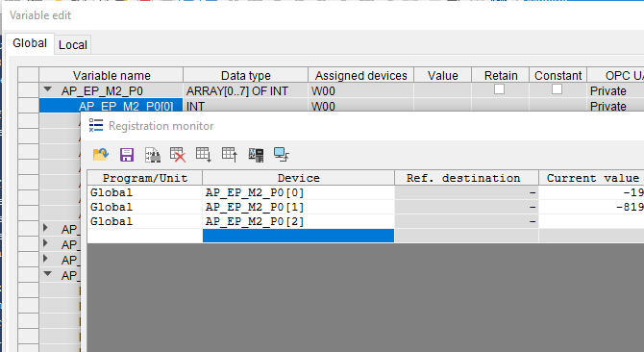The width and height of the screenshot is (644, 352).
Task: Click Ref. destination cell of AP_EP_M2_P0[0]
Action: click(466, 192)
